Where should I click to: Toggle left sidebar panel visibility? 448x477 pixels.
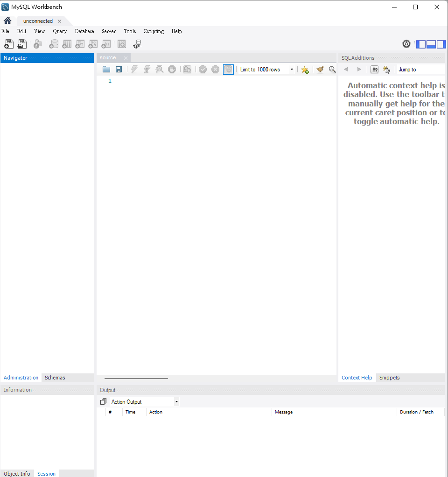pos(421,44)
